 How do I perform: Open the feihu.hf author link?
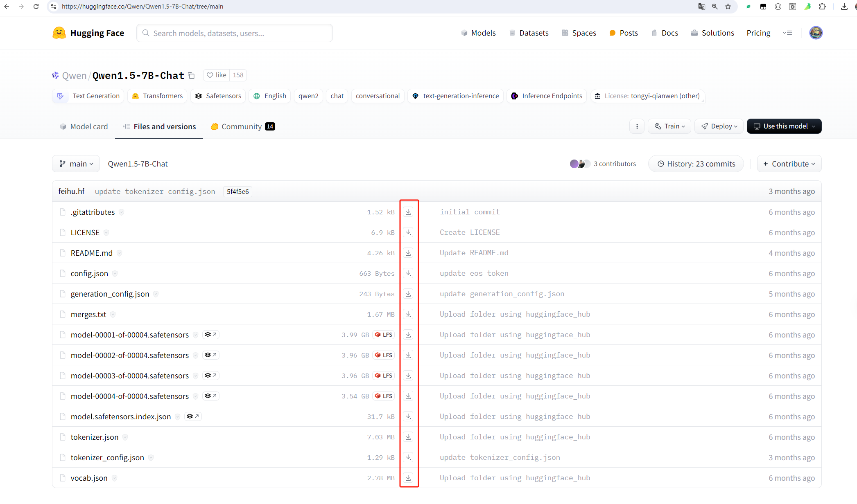pos(72,191)
